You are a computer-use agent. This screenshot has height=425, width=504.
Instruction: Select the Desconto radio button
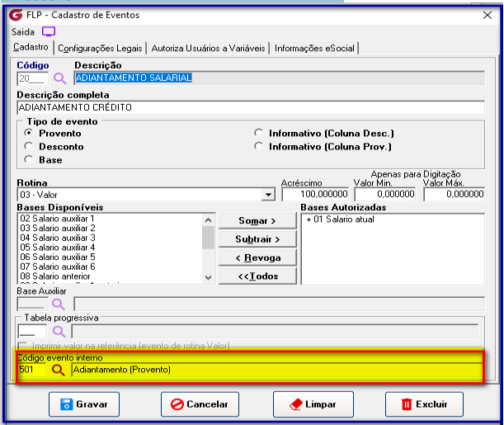(x=29, y=146)
